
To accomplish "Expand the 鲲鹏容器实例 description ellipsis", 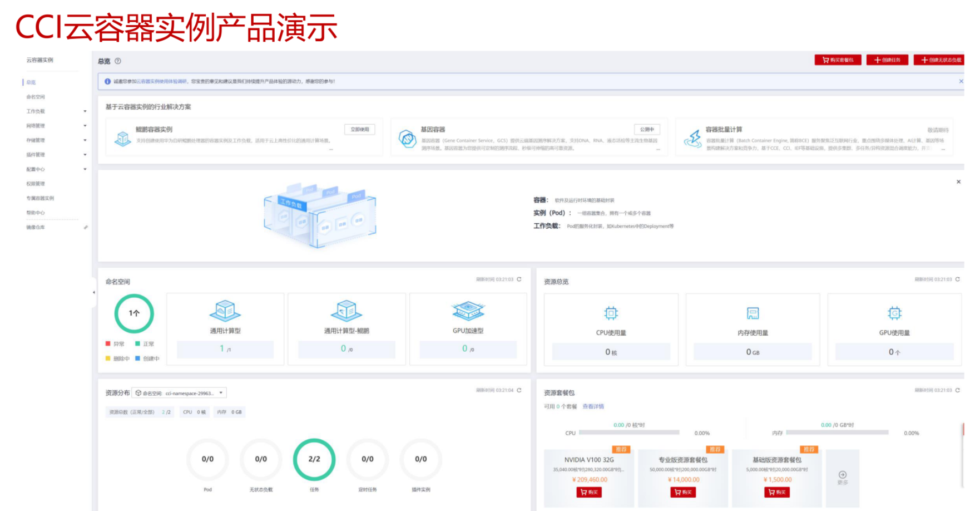I will click(x=331, y=149).
